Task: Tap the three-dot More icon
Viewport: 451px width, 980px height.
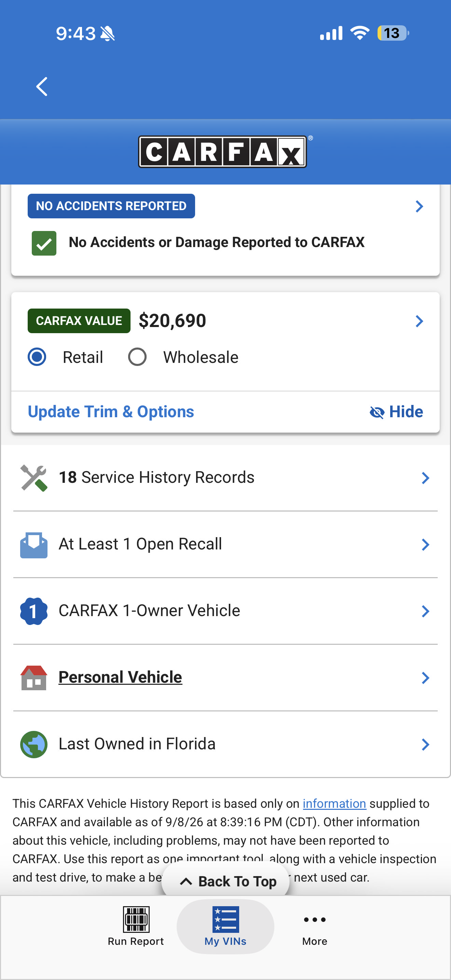Action: pyautogui.click(x=314, y=920)
